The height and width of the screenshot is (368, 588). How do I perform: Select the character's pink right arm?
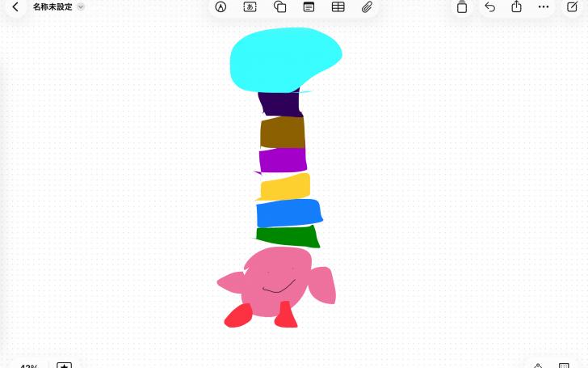pos(322,285)
